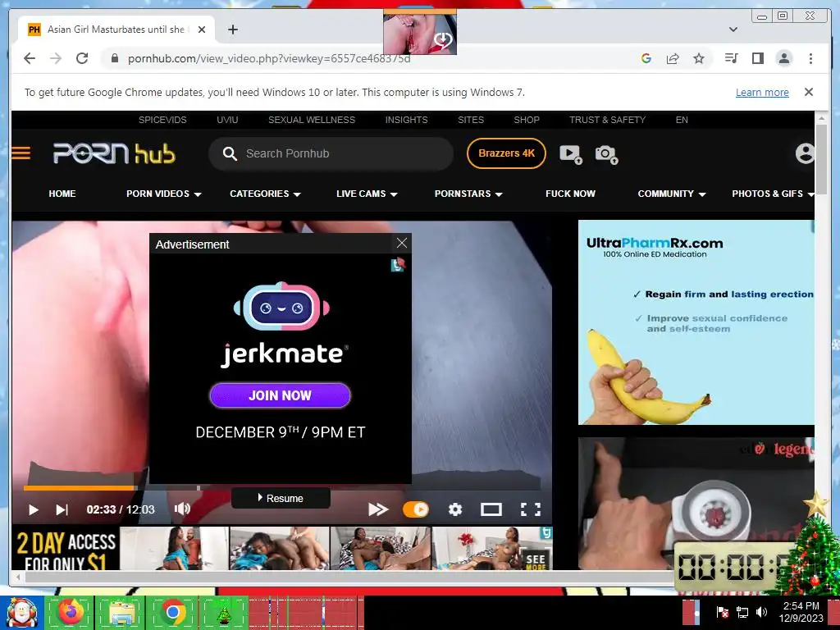The width and height of the screenshot is (840, 630).
Task: Click the Brazzers 4K button
Action: 506,153
